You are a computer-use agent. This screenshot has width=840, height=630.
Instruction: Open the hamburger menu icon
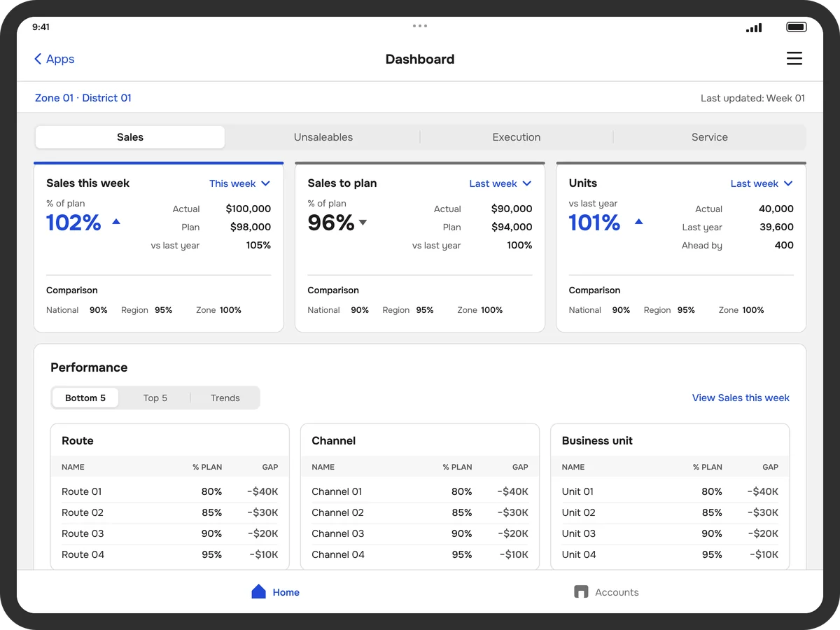pyautogui.click(x=794, y=59)
